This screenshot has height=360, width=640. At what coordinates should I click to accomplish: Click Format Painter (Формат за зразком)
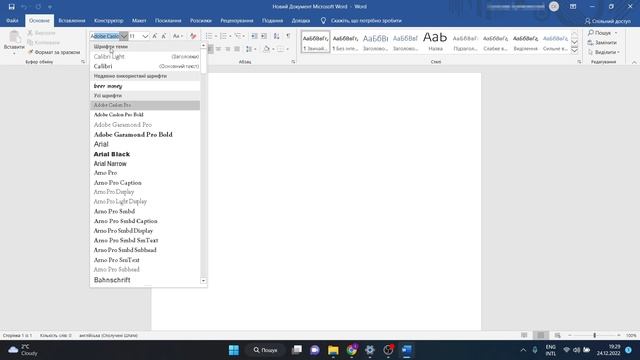54,52
